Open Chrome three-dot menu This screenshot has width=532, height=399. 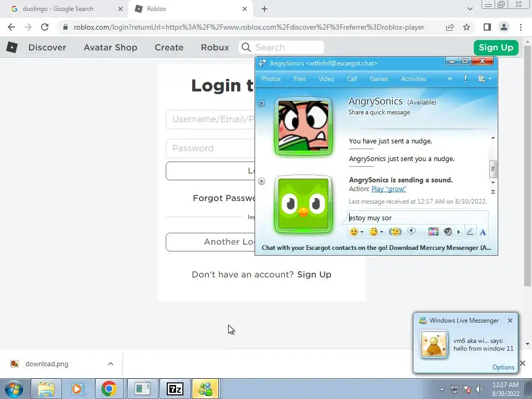521,27
